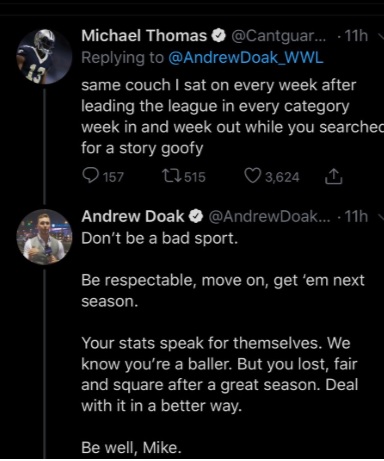Open the @Cantguar... handle
The height and width of the screenshot is (461, 384).
pos(278,36)
